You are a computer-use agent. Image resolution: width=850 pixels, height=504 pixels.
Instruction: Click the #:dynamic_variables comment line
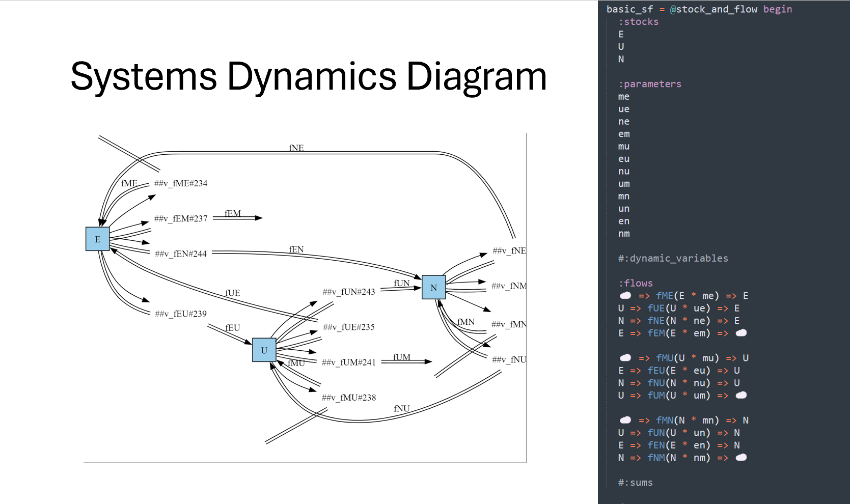coord(673,258)
